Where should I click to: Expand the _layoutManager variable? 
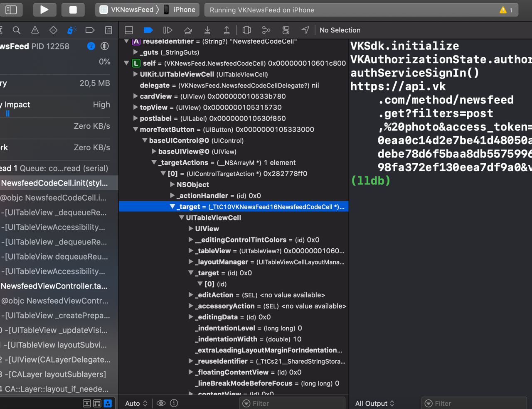point(191,262)
